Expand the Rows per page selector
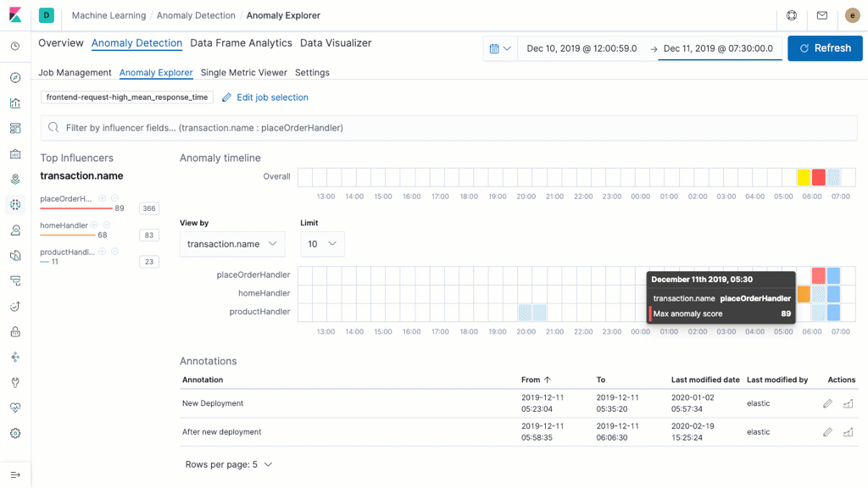Viewport: 868px width, 488px height. (229, 464)
